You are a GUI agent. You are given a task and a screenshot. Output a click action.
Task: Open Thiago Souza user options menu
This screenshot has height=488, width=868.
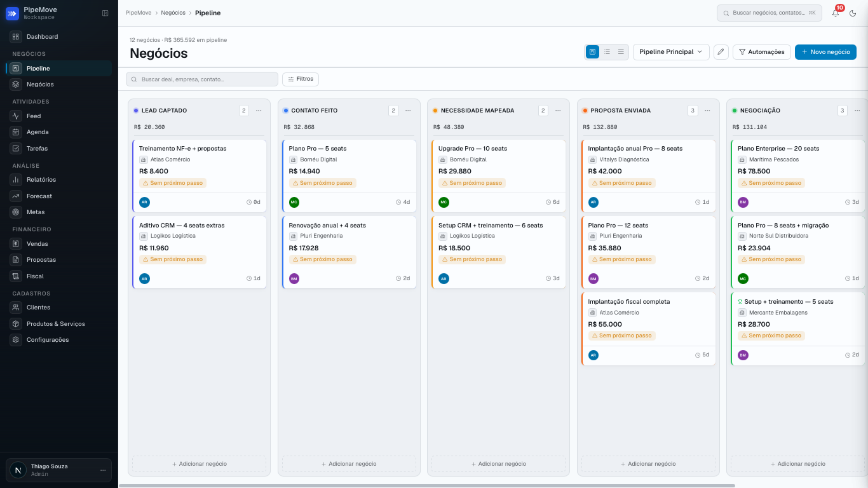click(x=103, y=470)
